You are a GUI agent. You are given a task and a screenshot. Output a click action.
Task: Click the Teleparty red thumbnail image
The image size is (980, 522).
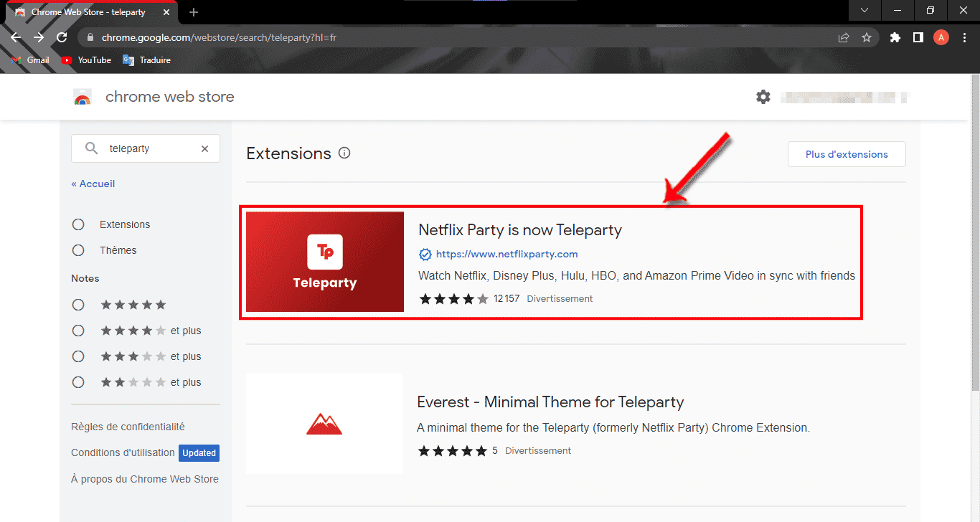325,262
